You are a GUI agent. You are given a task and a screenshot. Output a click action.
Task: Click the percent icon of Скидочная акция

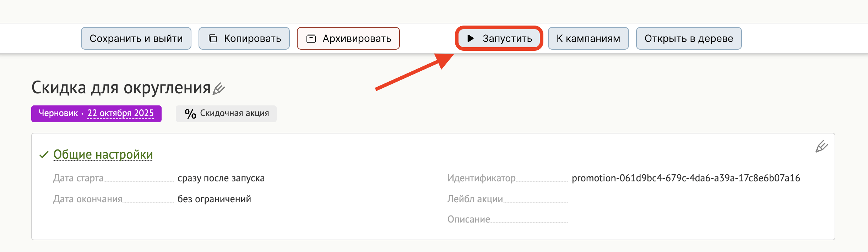[x=190, y=114]
